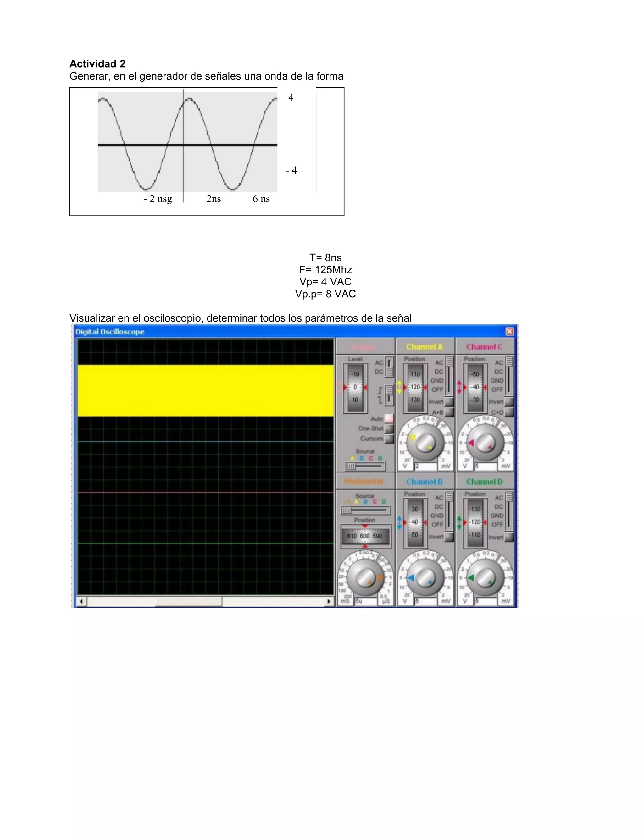
Task: Click the yellow Channel A trace
Action: (x=206, y=390)
